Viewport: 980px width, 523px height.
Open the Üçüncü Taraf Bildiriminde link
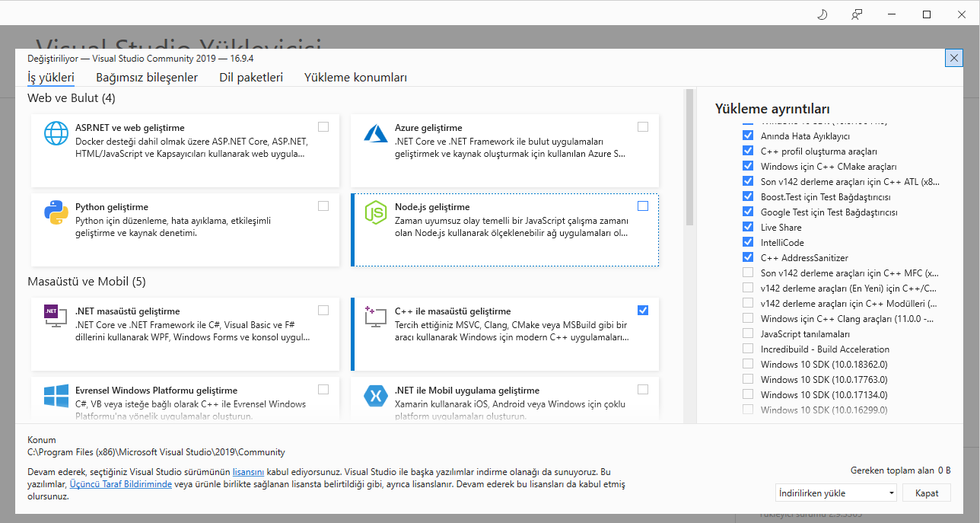[120, 483]
